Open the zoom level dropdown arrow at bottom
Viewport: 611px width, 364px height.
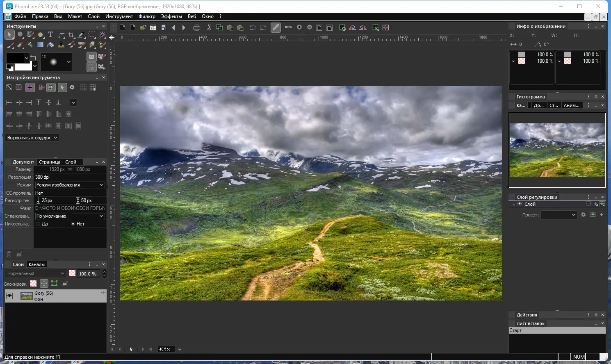click(180, 349)
